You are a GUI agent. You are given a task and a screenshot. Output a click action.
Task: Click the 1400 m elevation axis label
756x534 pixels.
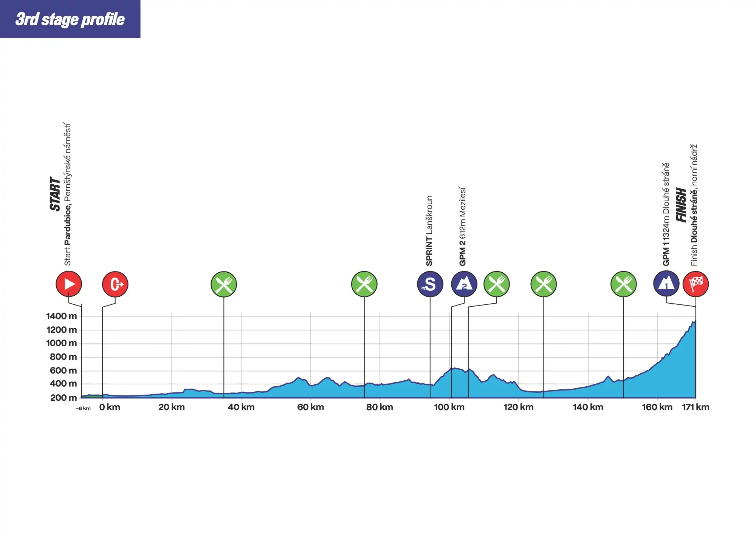click(x=61, y=316)
